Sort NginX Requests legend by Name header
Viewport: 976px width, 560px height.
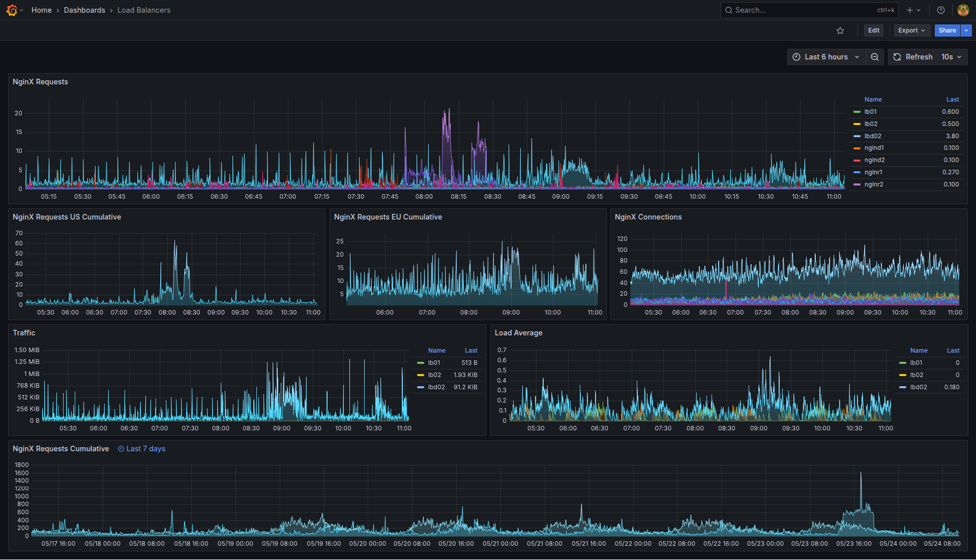[x=873, y=100]
